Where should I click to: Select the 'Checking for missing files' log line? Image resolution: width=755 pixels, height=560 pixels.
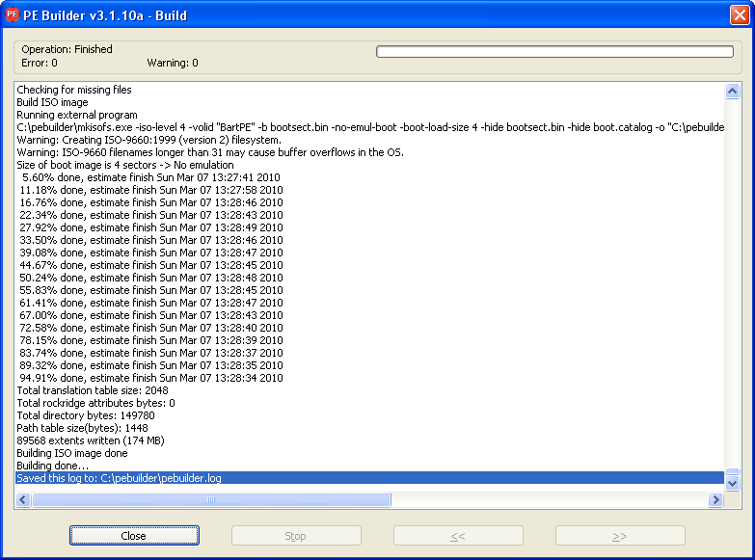coord(370,90)
